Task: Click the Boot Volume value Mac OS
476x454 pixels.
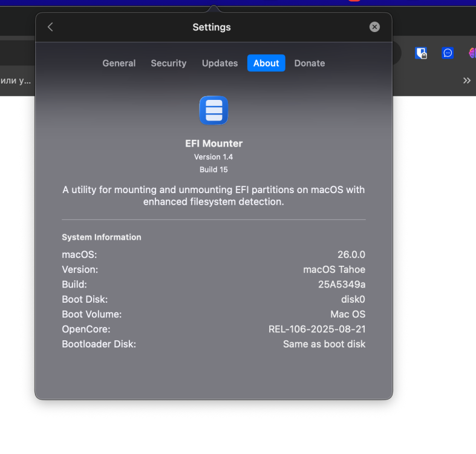Action: (x=348, y=314)
